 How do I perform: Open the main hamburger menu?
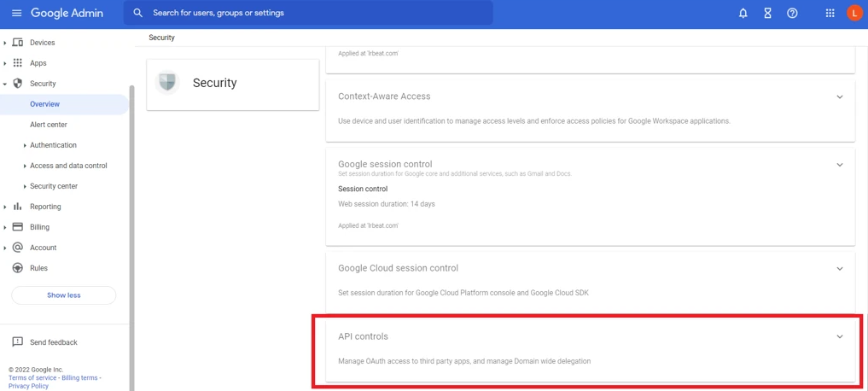tap(16, 13)
